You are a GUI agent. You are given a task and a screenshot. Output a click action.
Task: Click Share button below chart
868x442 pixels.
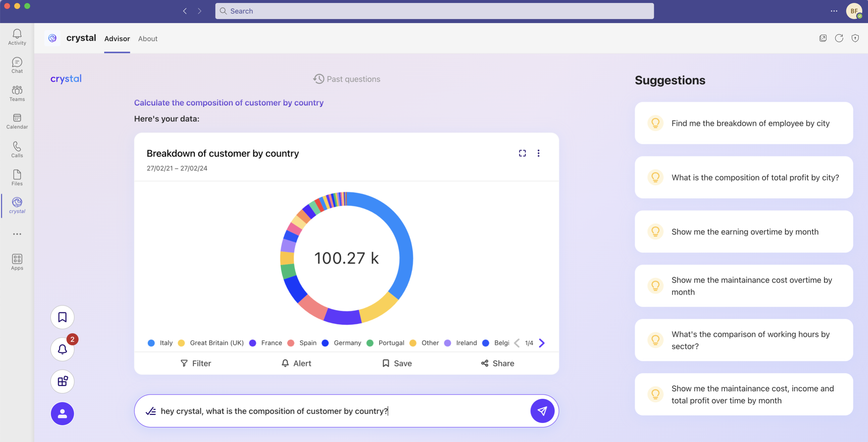click(497, 363)
